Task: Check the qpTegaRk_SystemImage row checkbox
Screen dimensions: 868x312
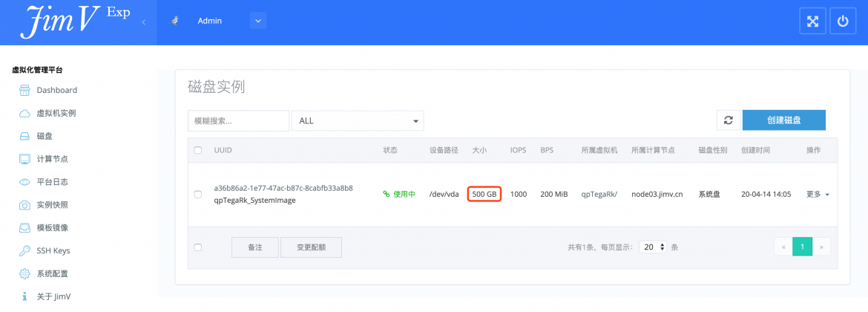Action: click(198, 195)
